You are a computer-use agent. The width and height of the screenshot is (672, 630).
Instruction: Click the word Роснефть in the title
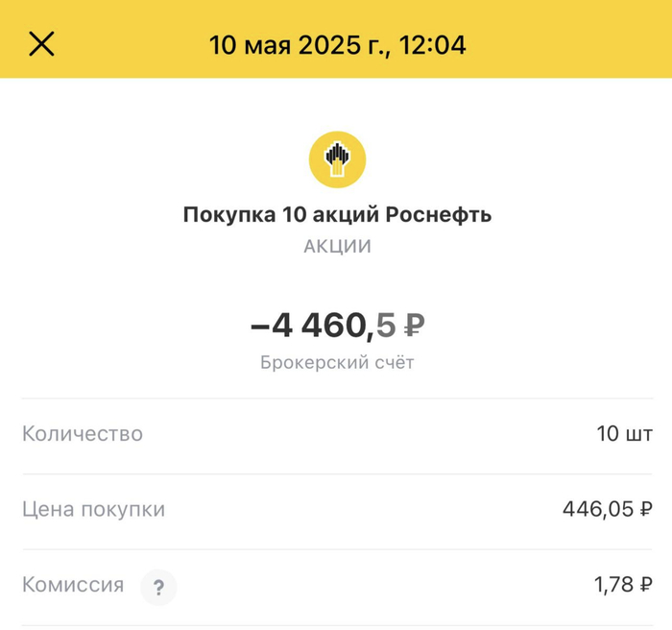point(439,214)
